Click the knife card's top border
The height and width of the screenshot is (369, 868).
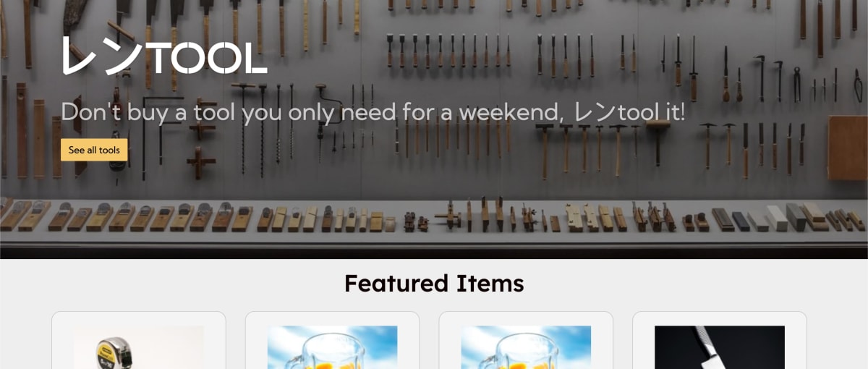720,312
